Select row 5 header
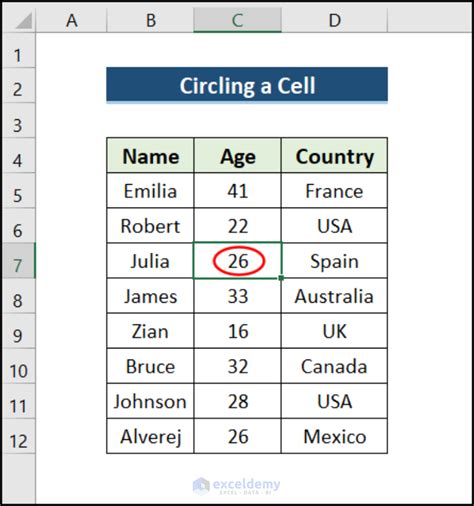 coord(18,191)
